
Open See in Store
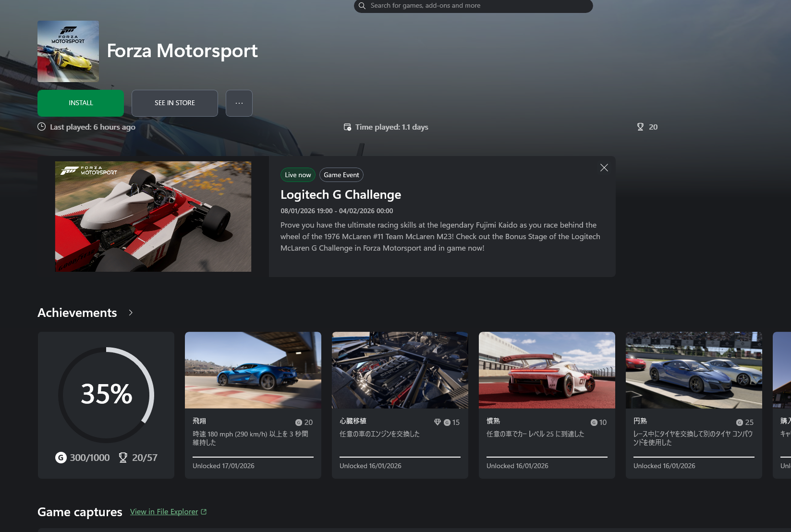(175, 103)
